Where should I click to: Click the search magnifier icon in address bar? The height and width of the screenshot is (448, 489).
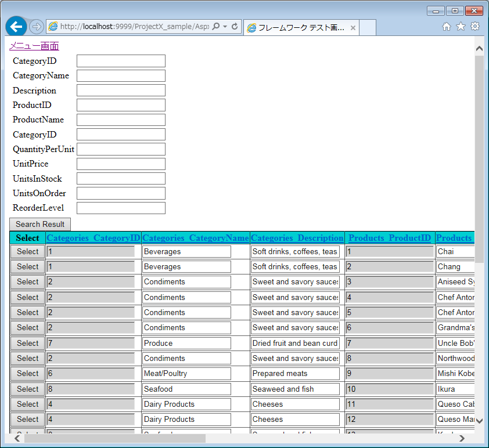[216, 27]
